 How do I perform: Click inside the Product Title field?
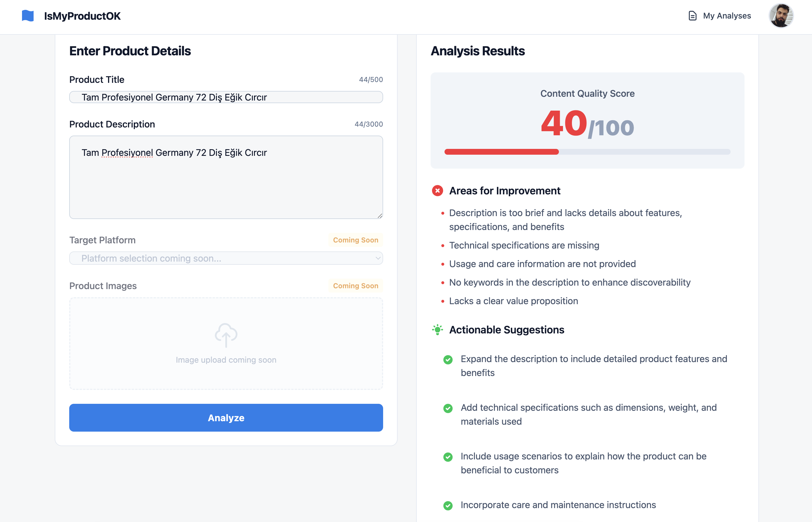pos(226,97)
